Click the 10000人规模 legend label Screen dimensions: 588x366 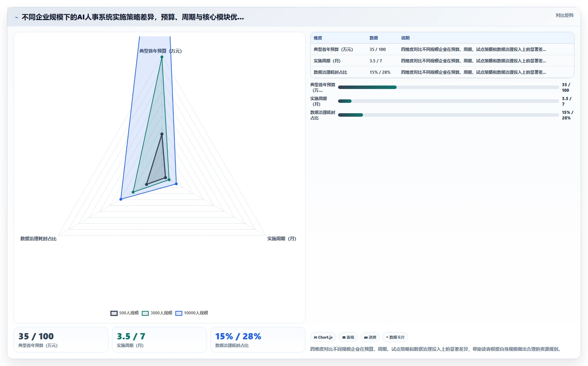point(196,313)
